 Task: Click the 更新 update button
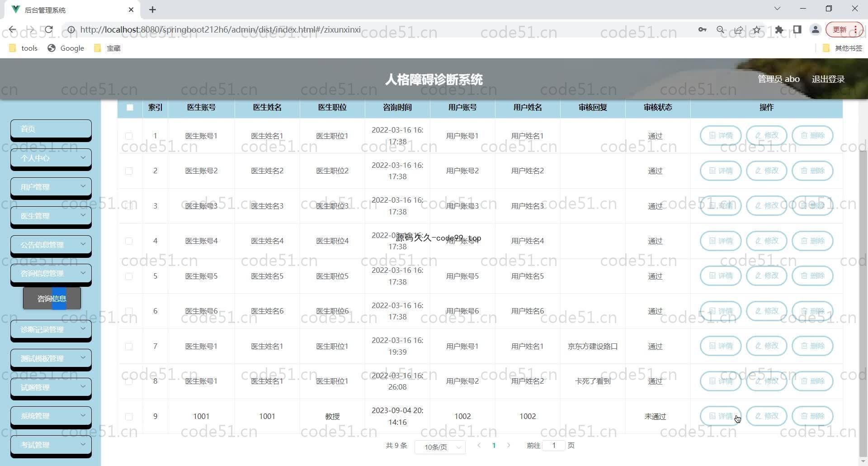point(844,30)
